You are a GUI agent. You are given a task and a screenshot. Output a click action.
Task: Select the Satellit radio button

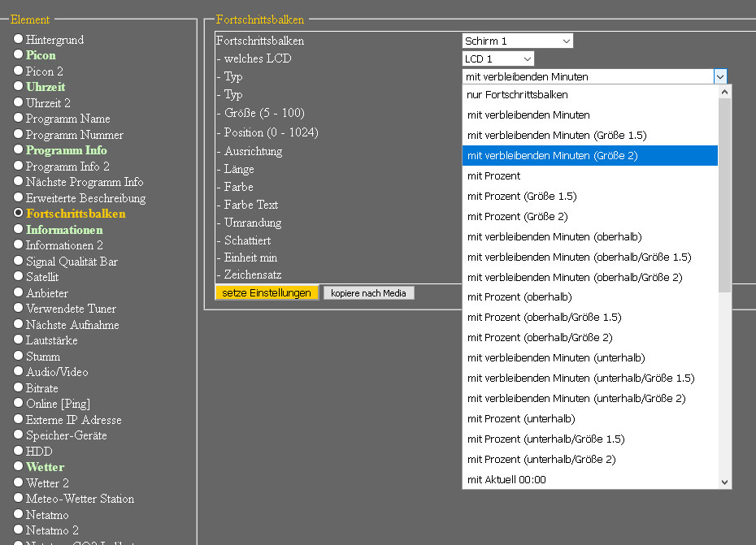point(19,276)
